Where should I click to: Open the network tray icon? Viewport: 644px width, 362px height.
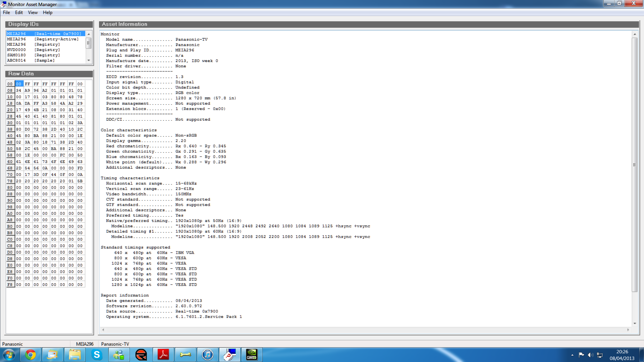coord(600,355)
